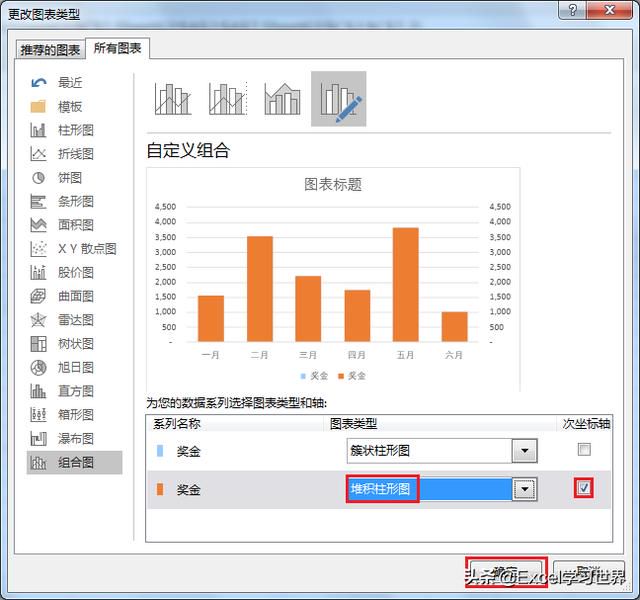Click the help question mark button
The width and height of the screenshot is (640, 600).
pyautogui.click(x=572, y=10)
